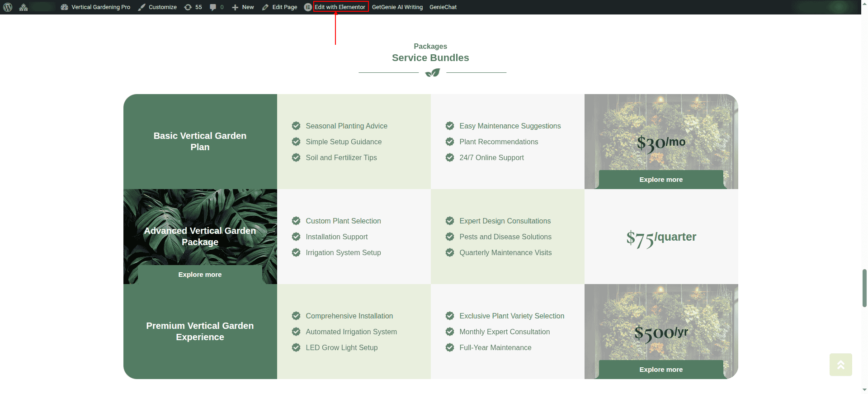This screenshot has width=868, height=394.
Task: Open GenieChat in the admin bar
Action: (x=443, y=7)
